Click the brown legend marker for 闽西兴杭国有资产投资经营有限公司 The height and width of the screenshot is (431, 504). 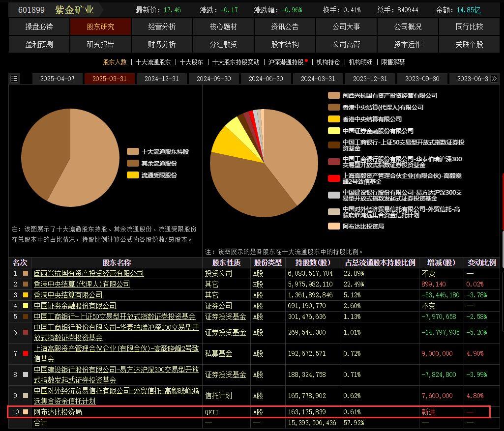333,96
